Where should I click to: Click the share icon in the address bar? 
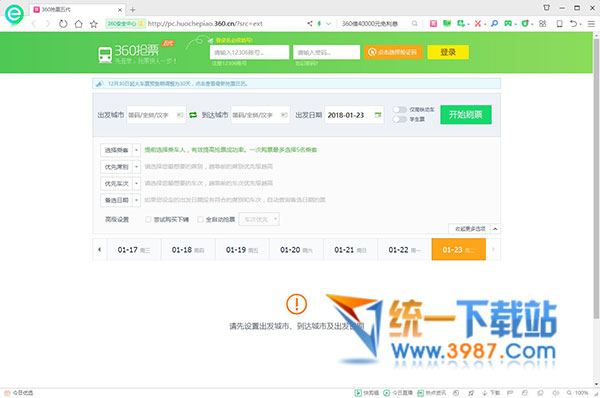pyautogui.click(x=310, y=24)
